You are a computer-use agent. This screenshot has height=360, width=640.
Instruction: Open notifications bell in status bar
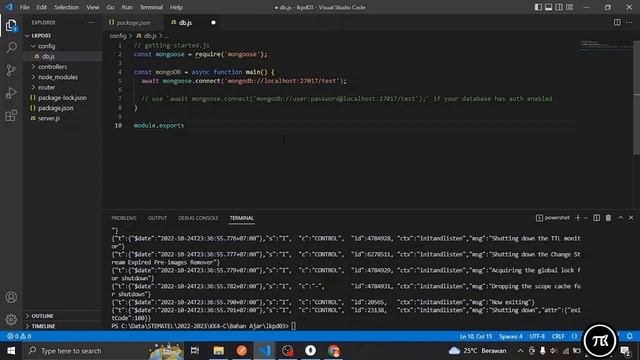coord(629,336)
